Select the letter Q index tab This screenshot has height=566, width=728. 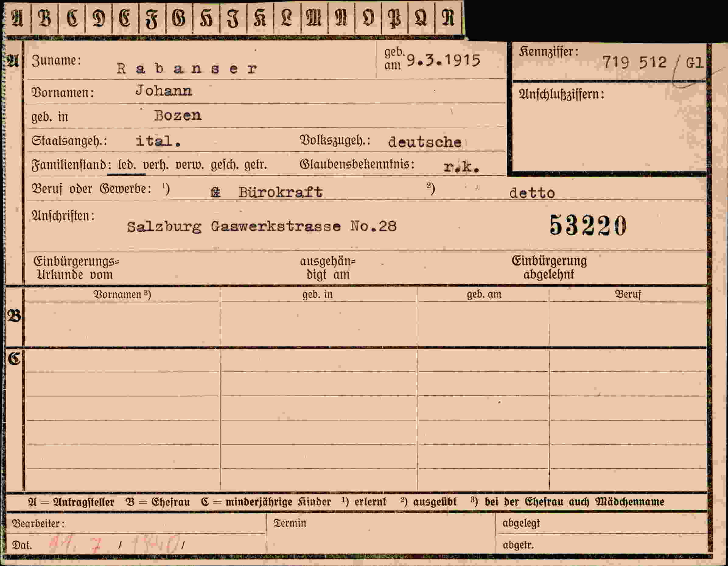click(421, 18)
